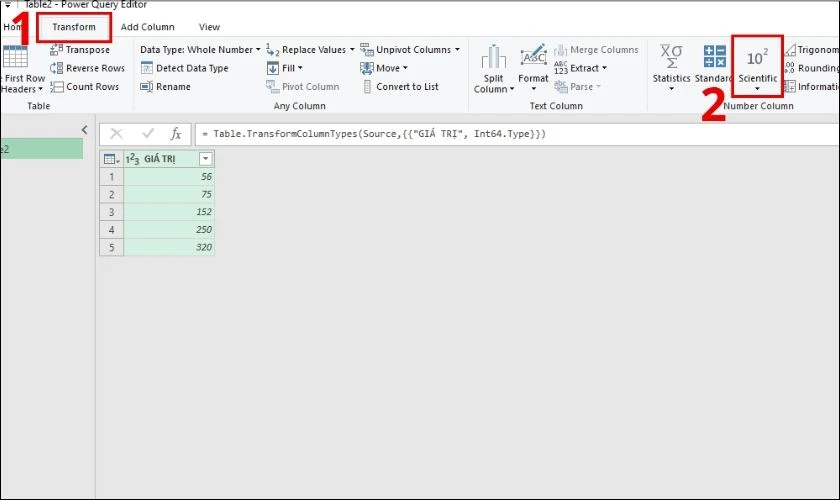Click the table grid icon above First Row Headers
This screenshot has height=500, width=840.
click(15, 57)
